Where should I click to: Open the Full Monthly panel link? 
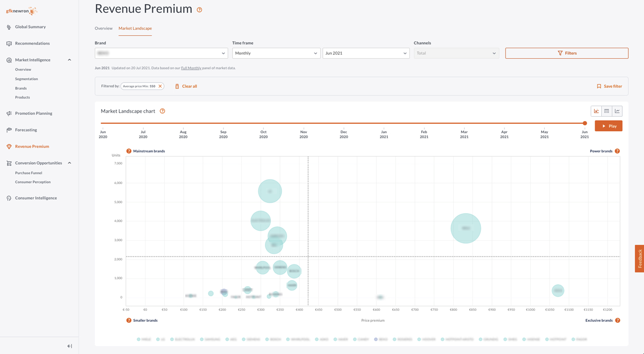[x=191, y=68]
